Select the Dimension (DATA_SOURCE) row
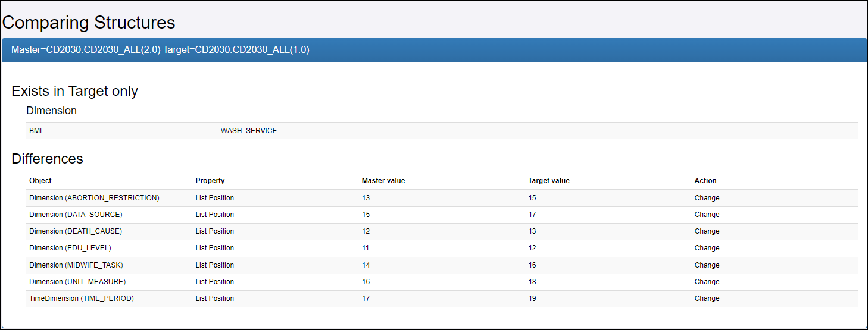Viewport: 868px width, 330px height. tap(76, 215)
